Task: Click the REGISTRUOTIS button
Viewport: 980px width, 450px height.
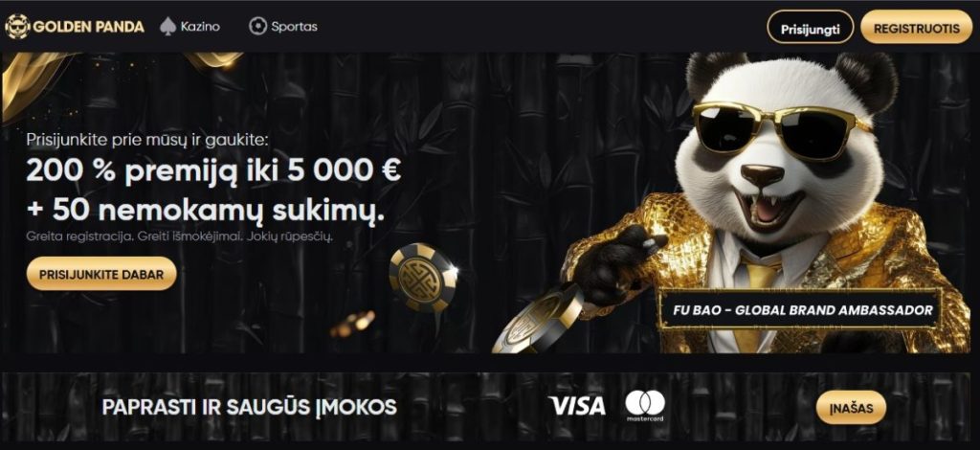Action: click(x=916, y=29)
